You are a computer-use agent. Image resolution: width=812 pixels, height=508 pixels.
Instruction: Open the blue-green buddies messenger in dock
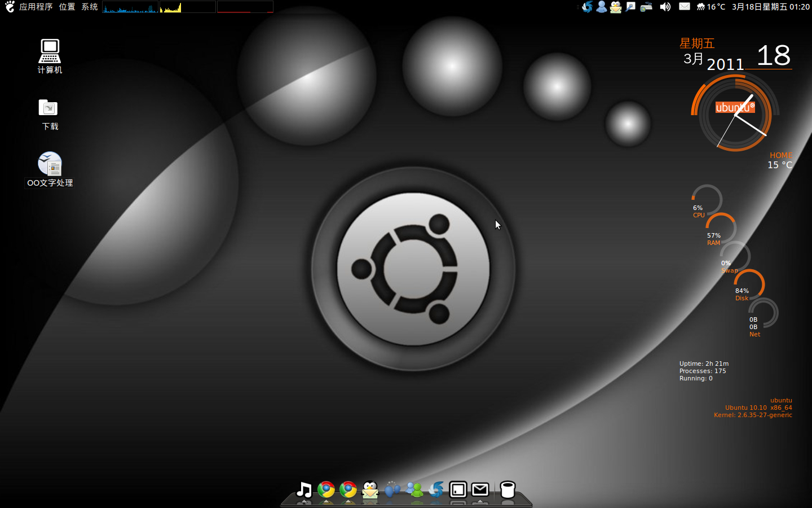(x=414, y=489)
